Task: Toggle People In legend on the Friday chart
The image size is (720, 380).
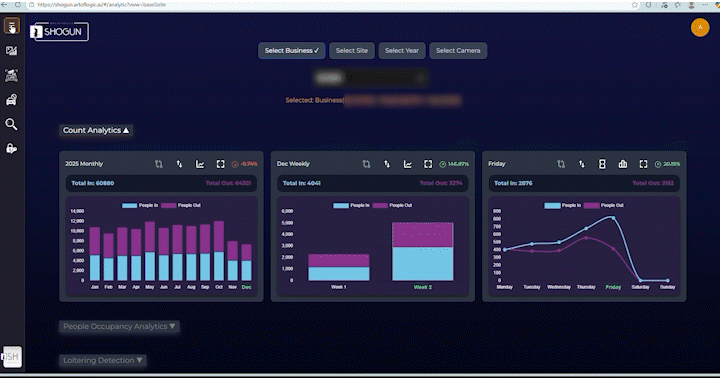Action: 562,205
